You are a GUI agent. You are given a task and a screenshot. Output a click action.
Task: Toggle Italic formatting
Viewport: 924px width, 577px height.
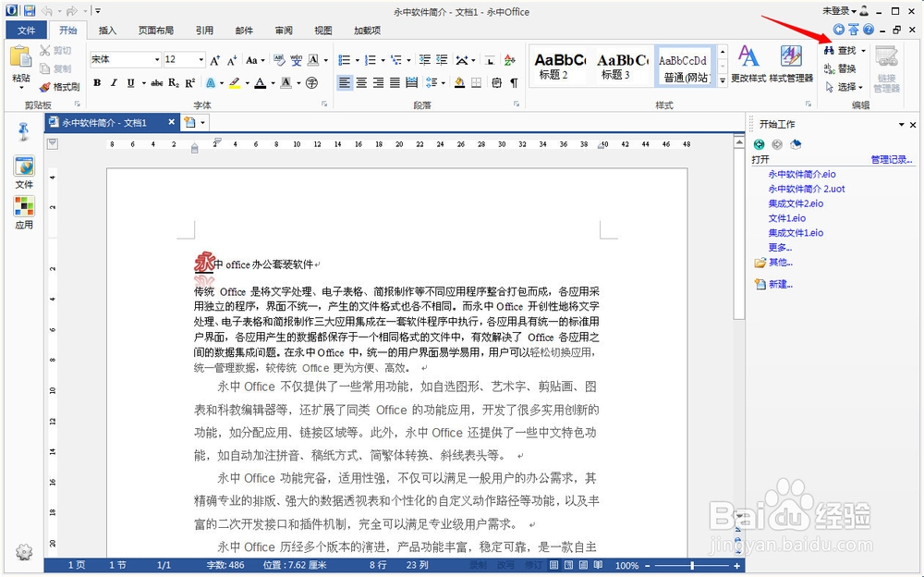pos(114,83)
